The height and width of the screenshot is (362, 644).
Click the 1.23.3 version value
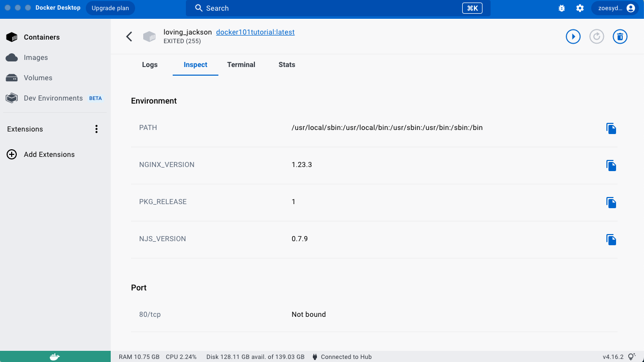(x=302, y=164)
